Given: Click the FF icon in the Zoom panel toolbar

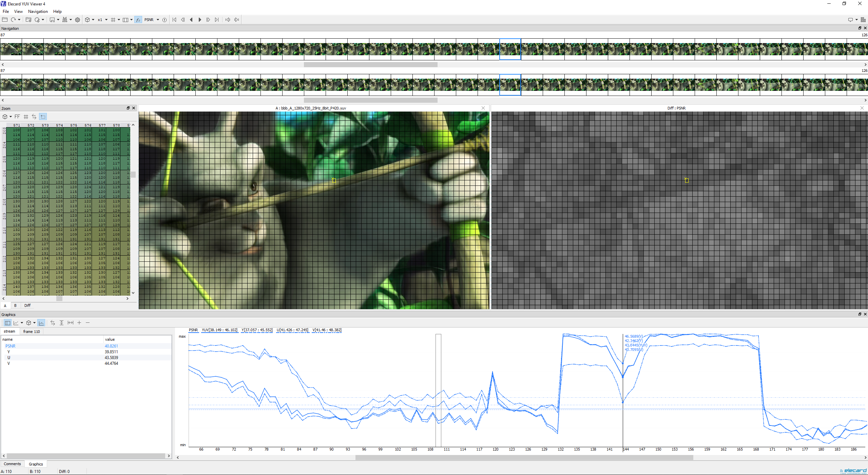Looking at the screenshot, I should point(17,117).
